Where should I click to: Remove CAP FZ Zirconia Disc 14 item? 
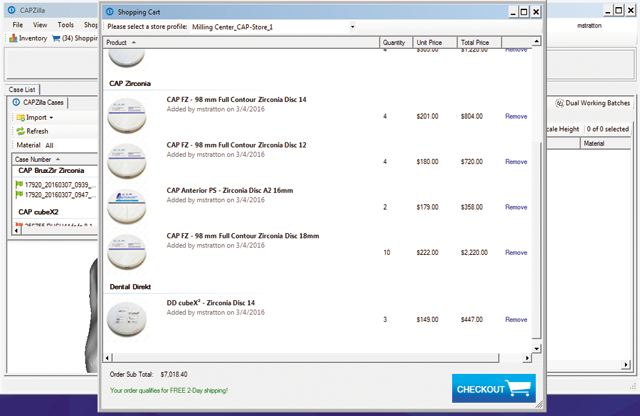[516, 116]
